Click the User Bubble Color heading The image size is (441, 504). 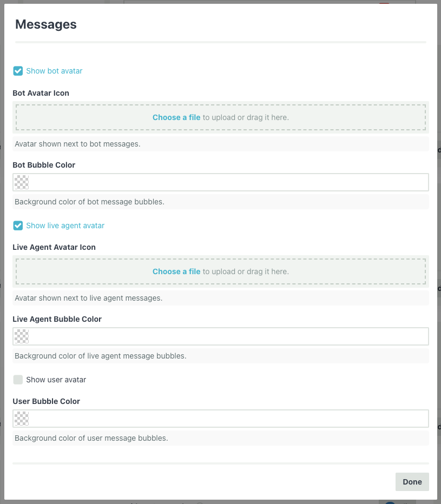(x=46, y=401)
